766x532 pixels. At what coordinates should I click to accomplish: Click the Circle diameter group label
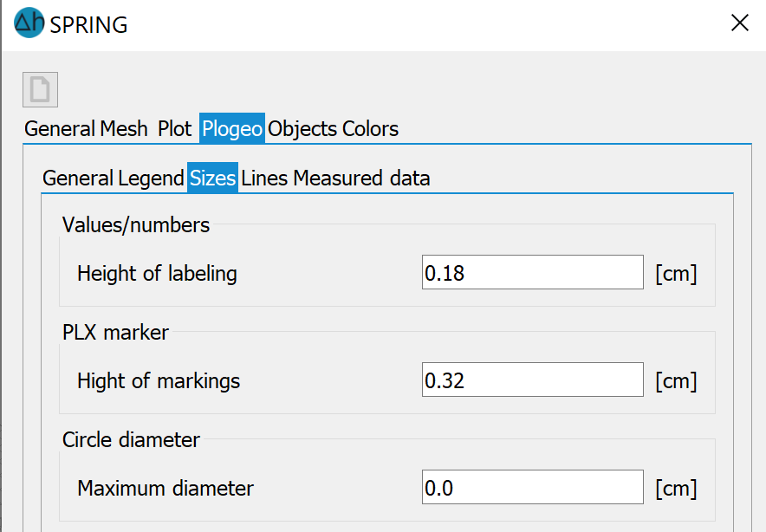click(131, 440)
